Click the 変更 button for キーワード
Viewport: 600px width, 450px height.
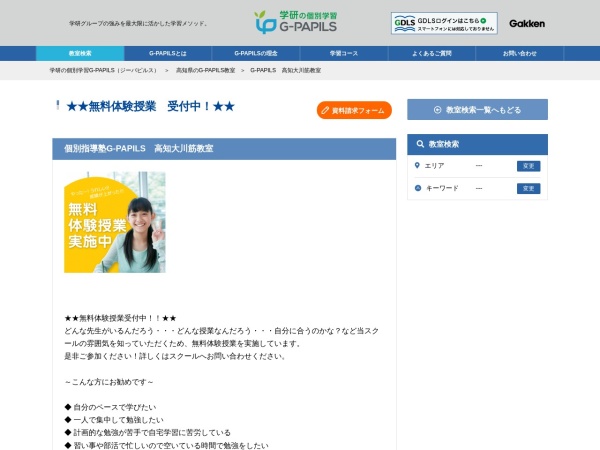coord(528,189)
